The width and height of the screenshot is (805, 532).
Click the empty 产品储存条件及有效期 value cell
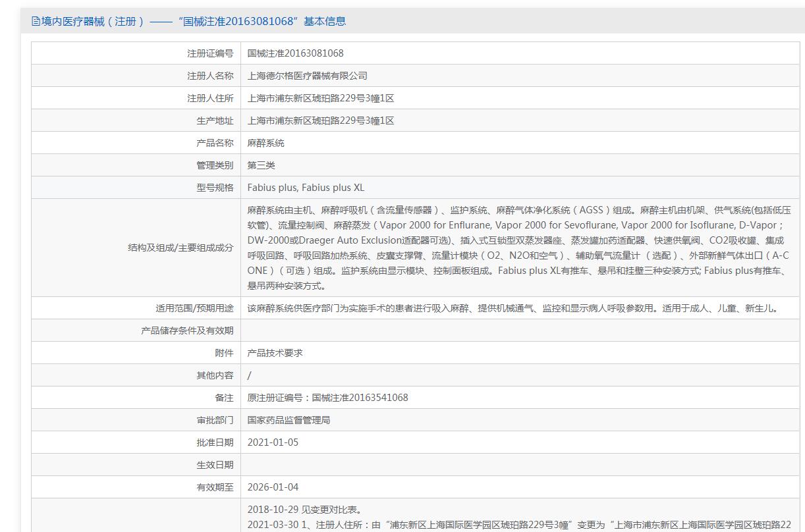(x=520, y=331)
